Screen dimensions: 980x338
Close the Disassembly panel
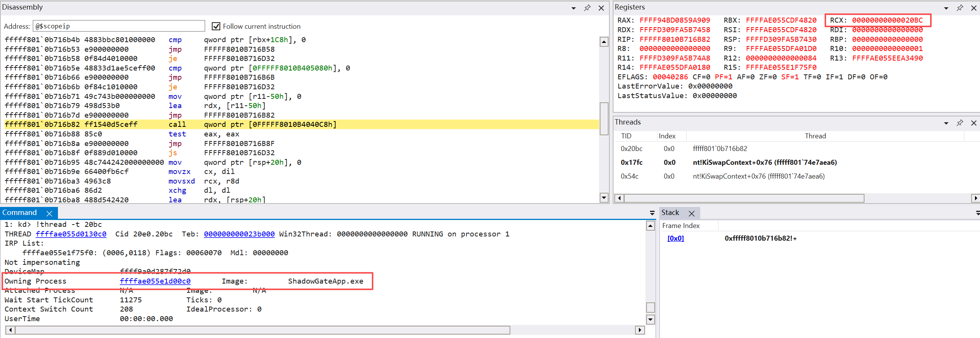tap(601, 8)
